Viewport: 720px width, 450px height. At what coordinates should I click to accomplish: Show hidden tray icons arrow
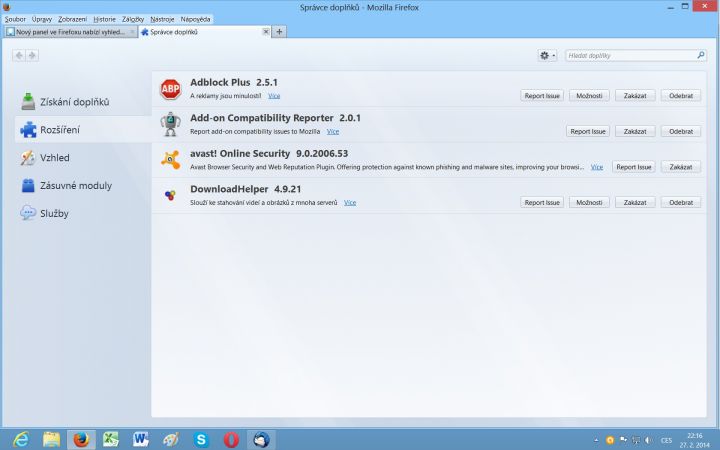(x=596, y=440)
